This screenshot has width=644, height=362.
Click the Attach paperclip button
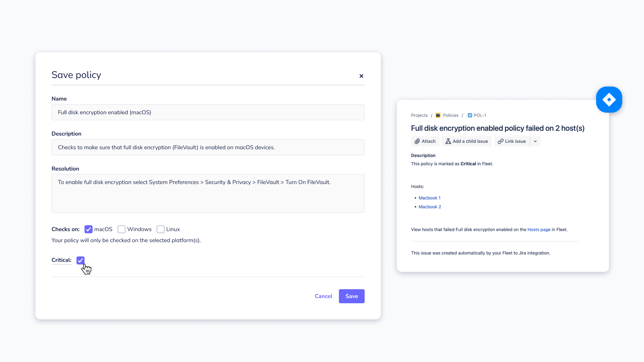(x=425, y=141)
